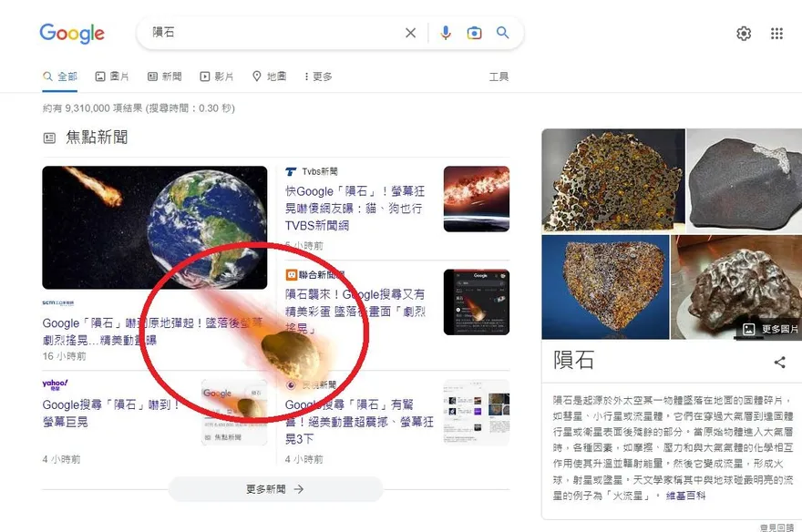Start voice search with the microphone icon
The image size is (802, 532).
[446, 33]
